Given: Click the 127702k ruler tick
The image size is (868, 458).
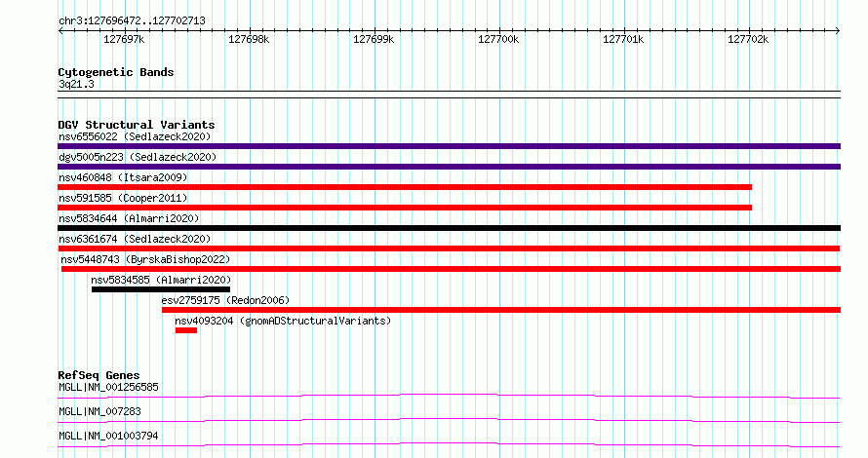Looking at the screenshot, I should pyautogui.click(x=748, y=39).
